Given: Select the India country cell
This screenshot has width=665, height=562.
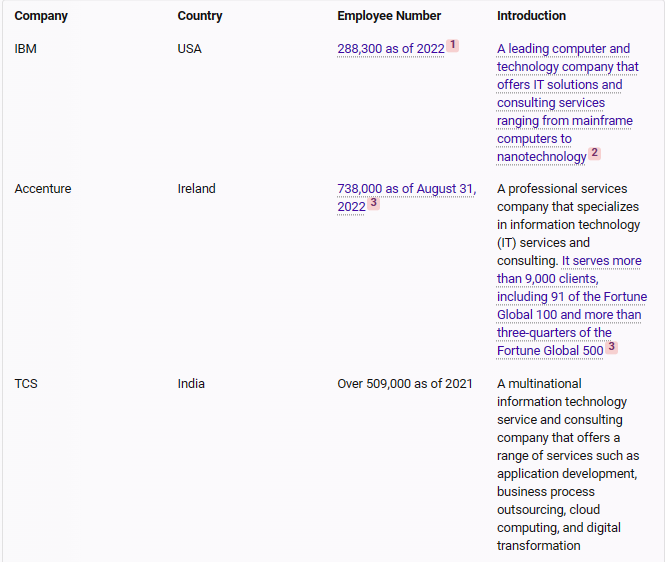Looking at the screenshot, I should pos(192,384).
